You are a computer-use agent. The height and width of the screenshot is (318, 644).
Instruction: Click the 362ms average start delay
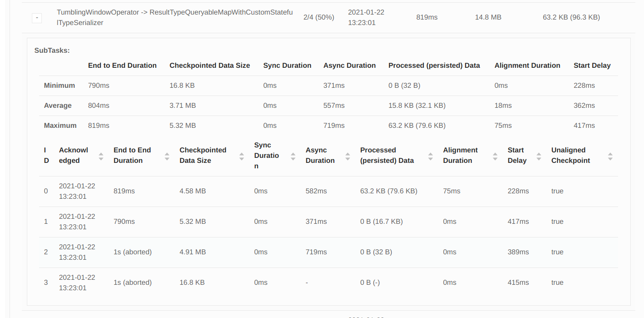click(x=584, y=106)
